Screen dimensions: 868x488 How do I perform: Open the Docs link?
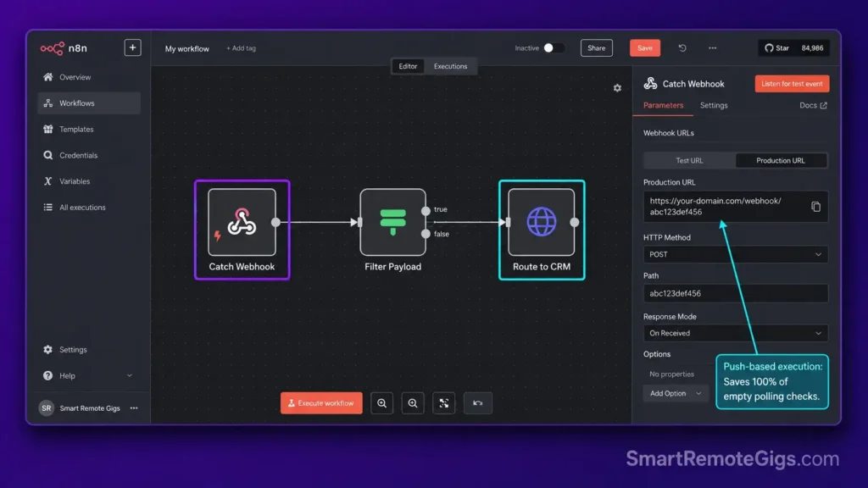click(x=813, y=105)
